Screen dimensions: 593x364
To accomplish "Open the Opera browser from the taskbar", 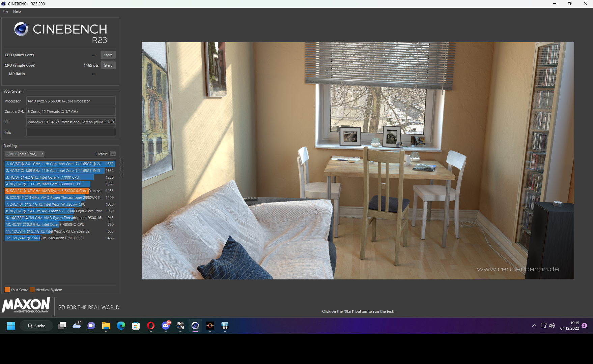I will 150,326.
